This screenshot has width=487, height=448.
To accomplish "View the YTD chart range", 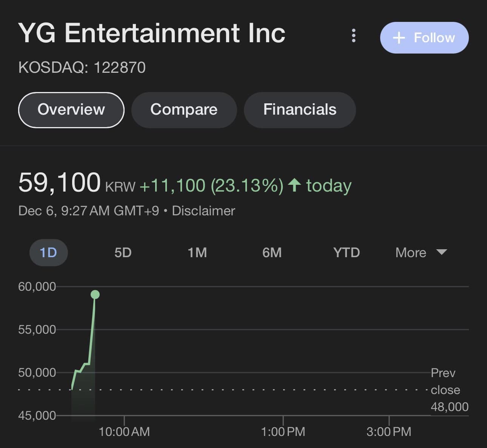I will pos(346,252).
